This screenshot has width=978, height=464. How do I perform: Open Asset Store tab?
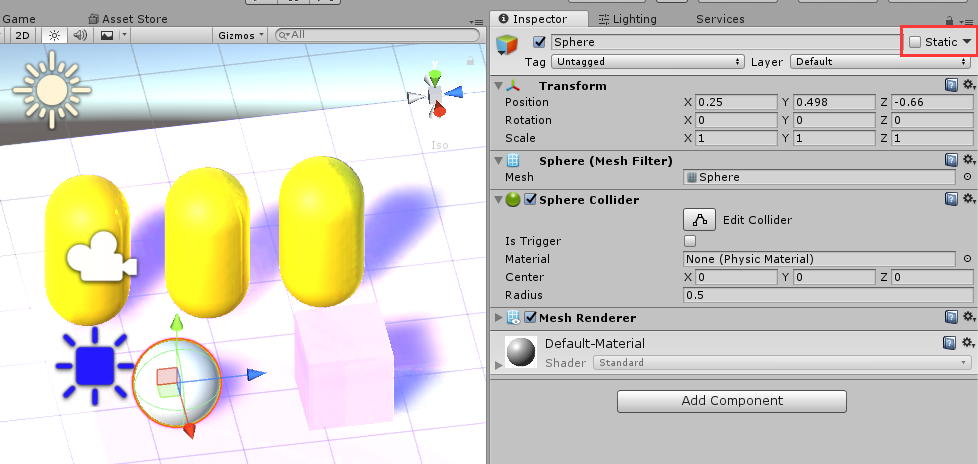[128, 19]
